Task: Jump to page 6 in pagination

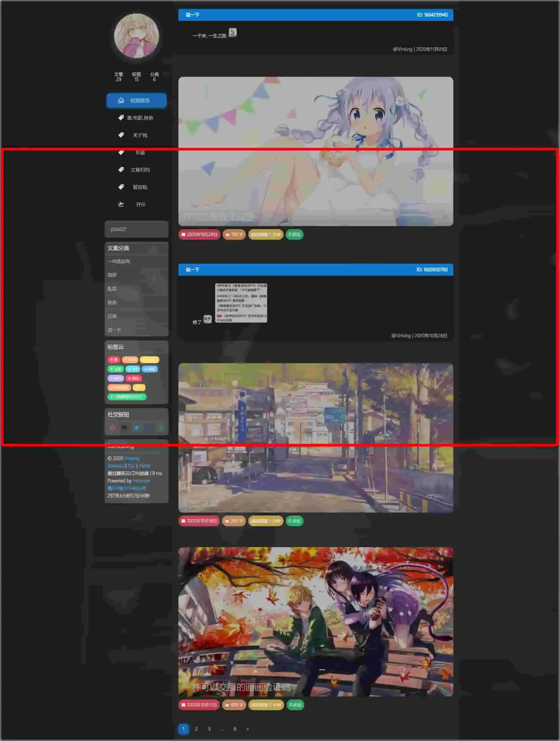Action: pyautogui.click(x=235, y=729)
